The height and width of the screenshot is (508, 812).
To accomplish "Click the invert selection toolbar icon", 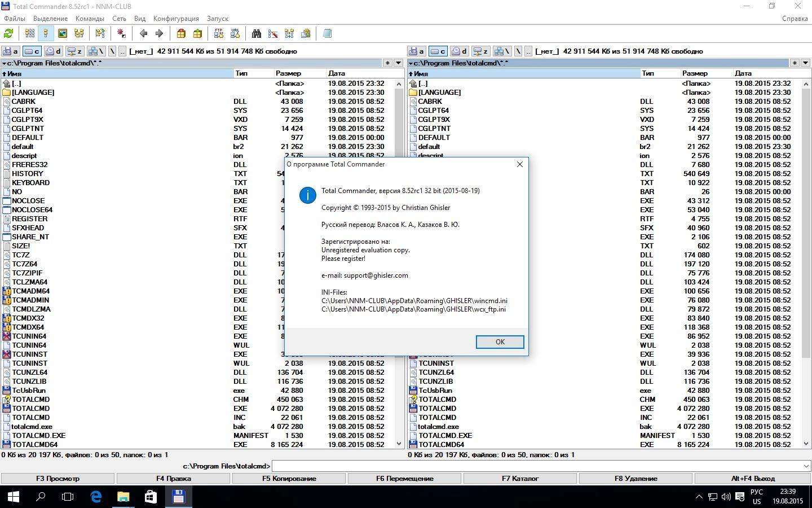I will click(x=100, y=33).
